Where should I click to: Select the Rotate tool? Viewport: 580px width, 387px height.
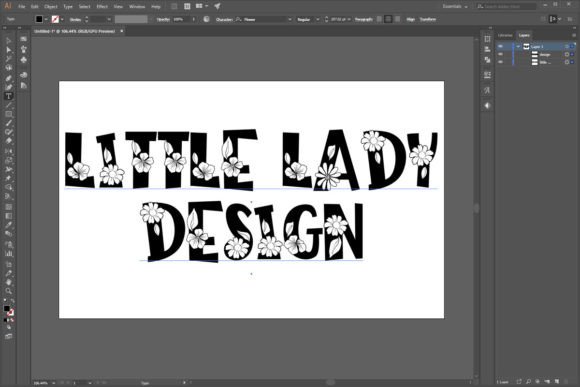8,151
